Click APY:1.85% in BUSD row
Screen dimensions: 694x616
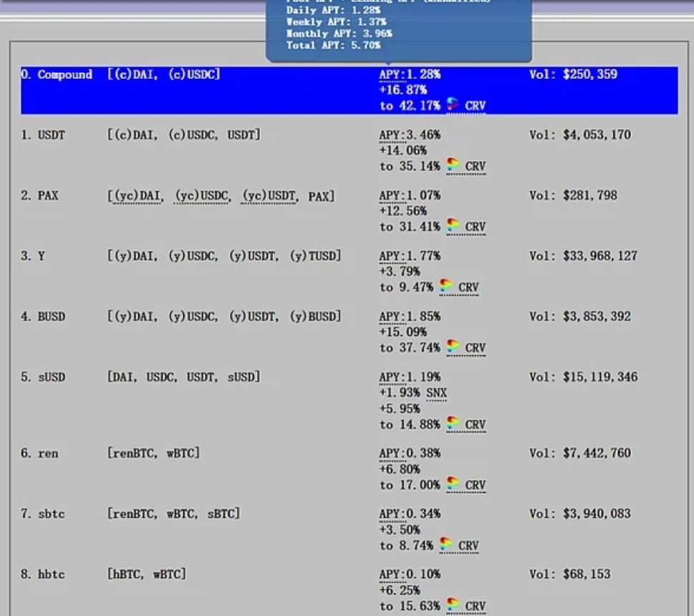(410, 317)
